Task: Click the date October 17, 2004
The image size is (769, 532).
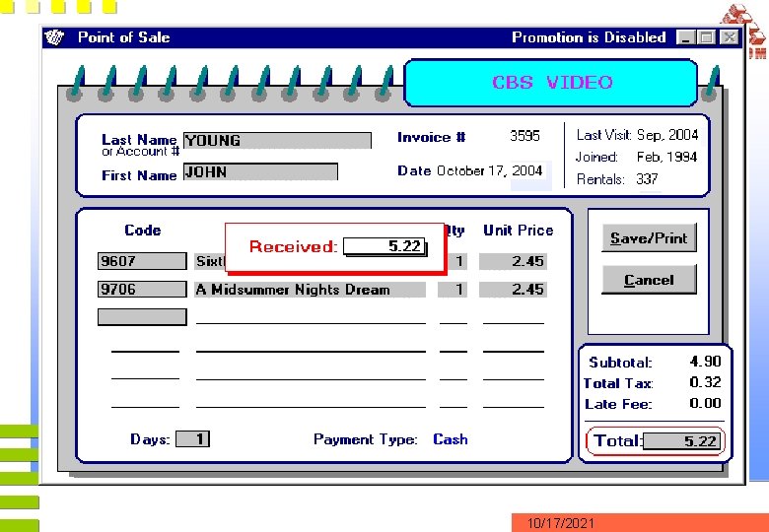Action: 489,171
